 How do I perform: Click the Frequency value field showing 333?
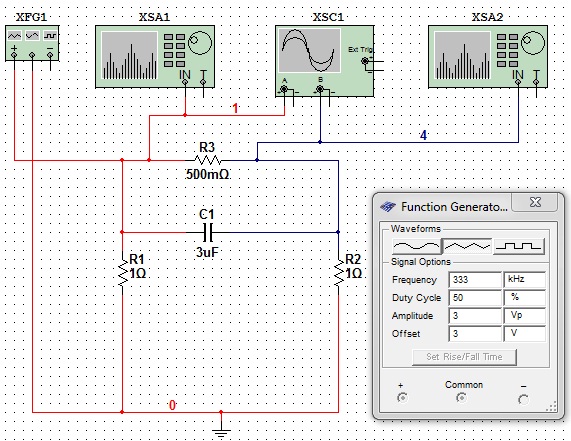(475, 280)
